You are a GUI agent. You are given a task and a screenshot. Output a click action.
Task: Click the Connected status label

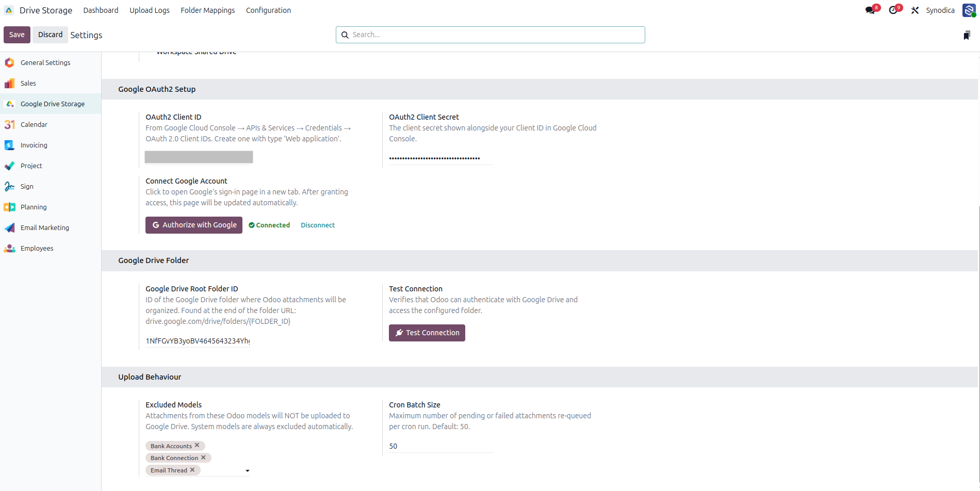point(269,225)
